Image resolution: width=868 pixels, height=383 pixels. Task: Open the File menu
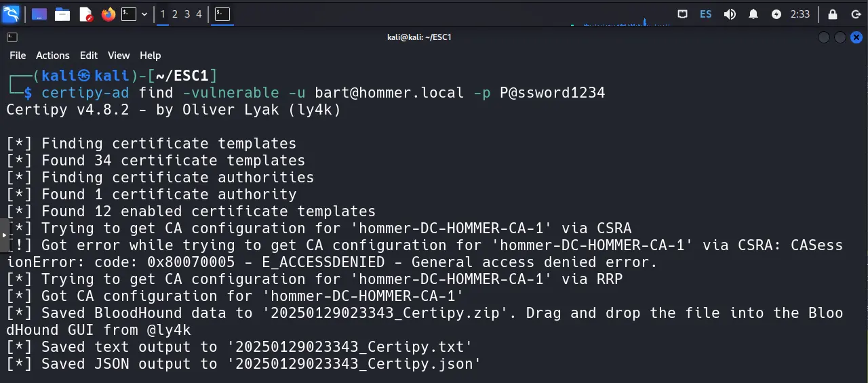coord(18,56)
